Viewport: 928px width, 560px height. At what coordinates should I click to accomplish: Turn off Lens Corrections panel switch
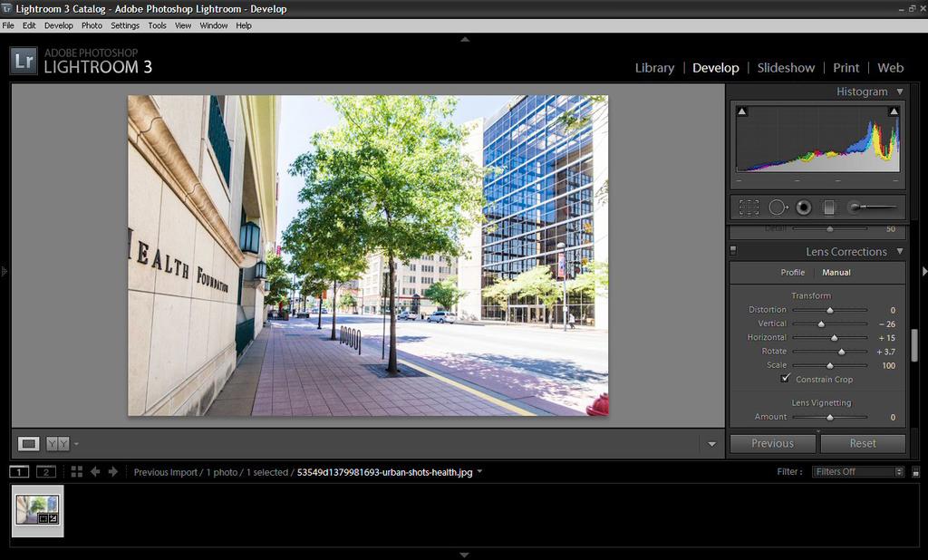[733, 251]
